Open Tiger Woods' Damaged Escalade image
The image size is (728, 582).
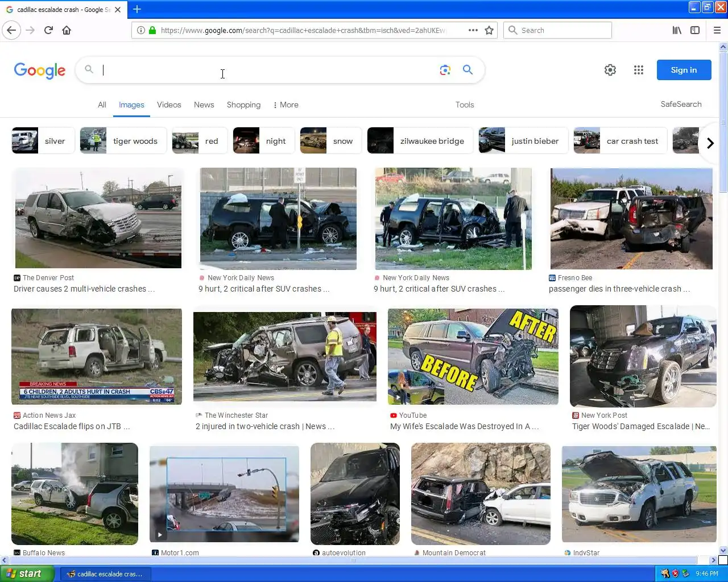(643, 356)
